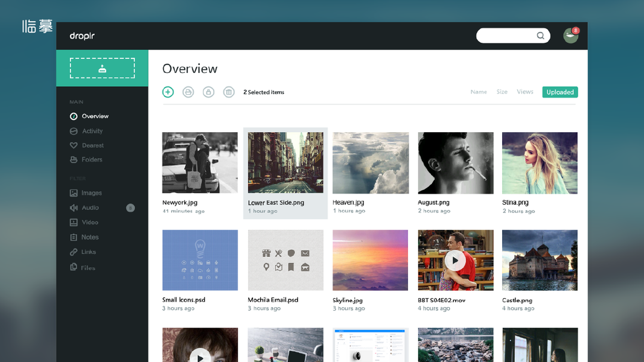This screenshot has width=644, height=362.
Task: Filter by Notes
Action: tap(90, 237)
